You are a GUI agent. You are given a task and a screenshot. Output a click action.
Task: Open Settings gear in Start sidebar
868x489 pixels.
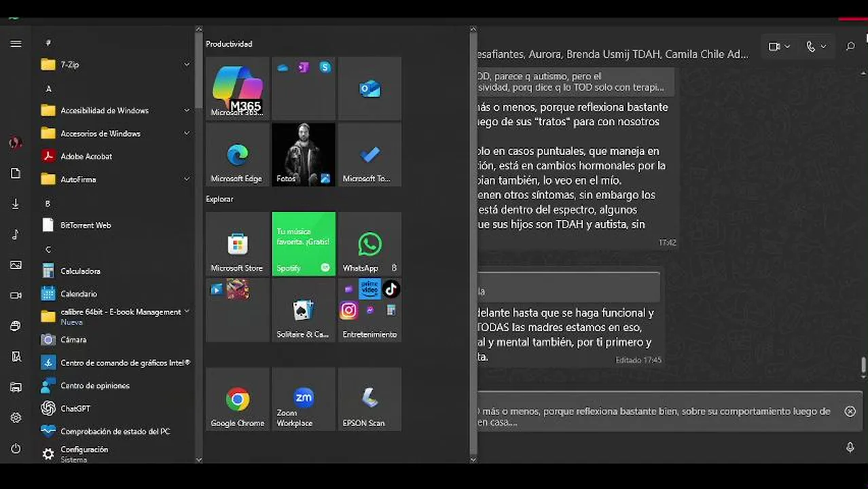pyautogui.click(x=16, y=418)
